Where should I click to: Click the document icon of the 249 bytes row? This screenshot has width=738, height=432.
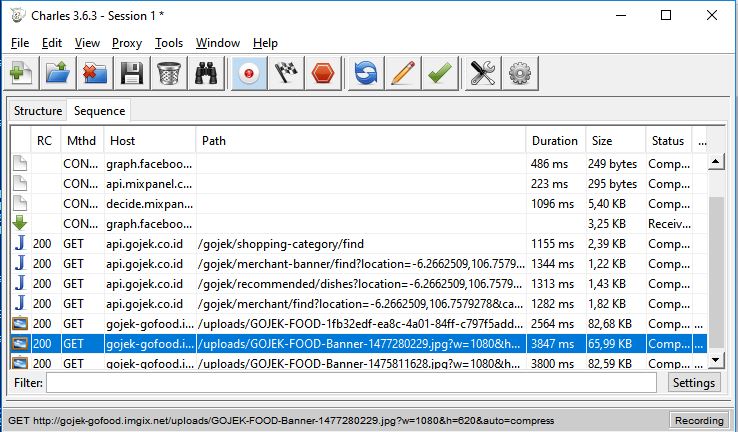tap(20, 163)
